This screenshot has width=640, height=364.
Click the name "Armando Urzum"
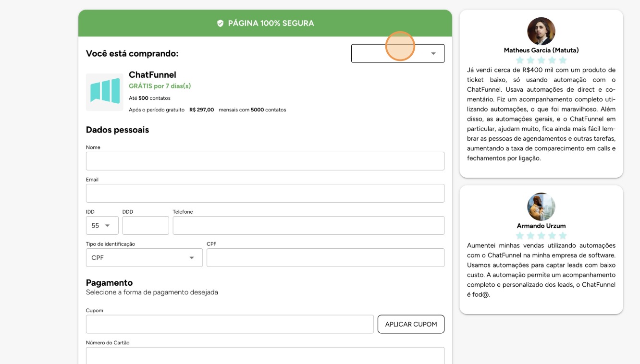click(542, 226)
